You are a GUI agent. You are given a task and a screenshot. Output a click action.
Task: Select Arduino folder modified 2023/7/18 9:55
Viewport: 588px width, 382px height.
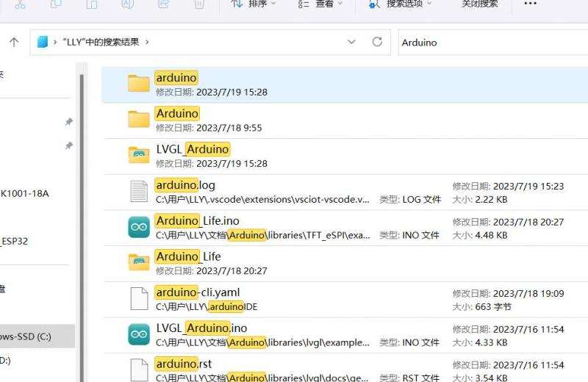click(x=345, y=120)
